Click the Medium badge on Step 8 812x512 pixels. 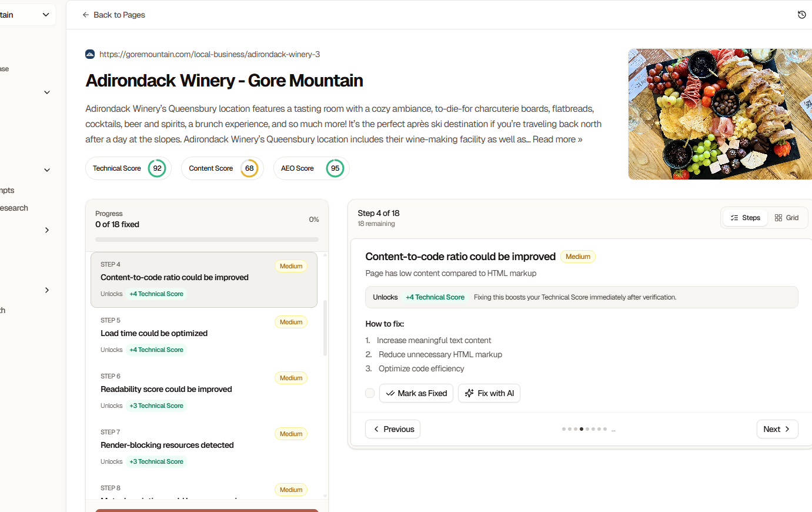tap(291, 490)
